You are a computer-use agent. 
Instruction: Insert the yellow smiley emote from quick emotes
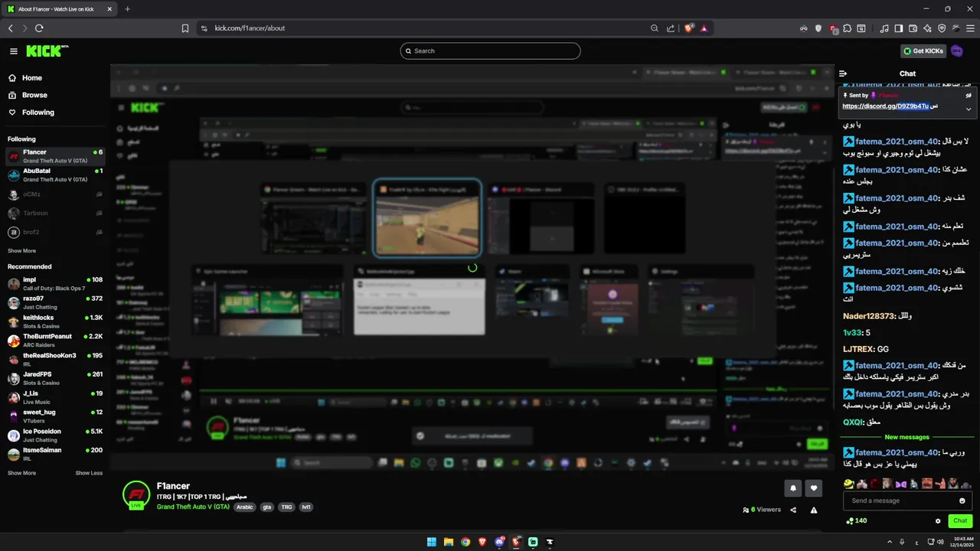coord(848,484)
